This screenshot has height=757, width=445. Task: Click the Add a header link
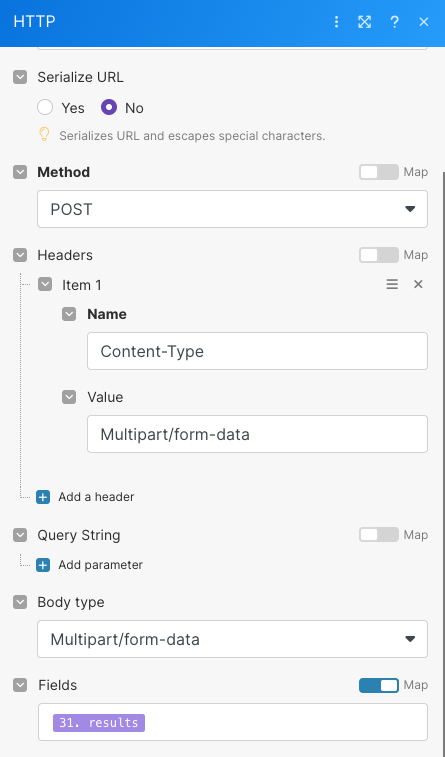point(96,497)
